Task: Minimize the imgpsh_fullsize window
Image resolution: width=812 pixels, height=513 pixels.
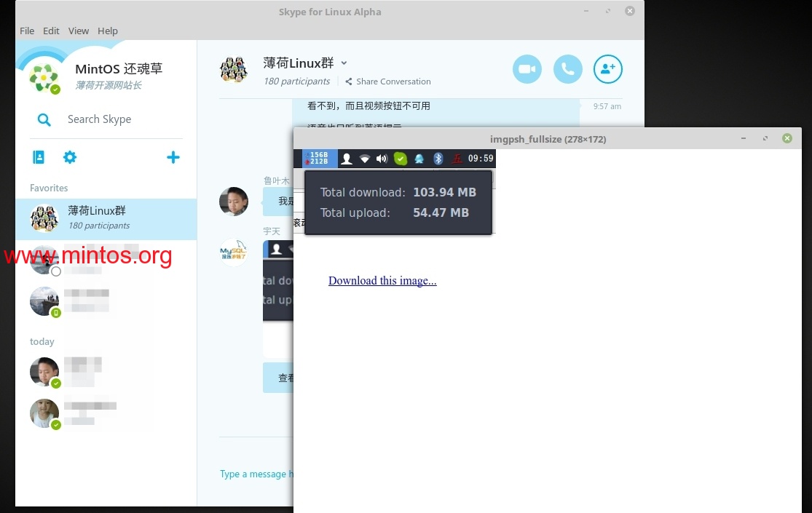Action: [x=743, y=138]
